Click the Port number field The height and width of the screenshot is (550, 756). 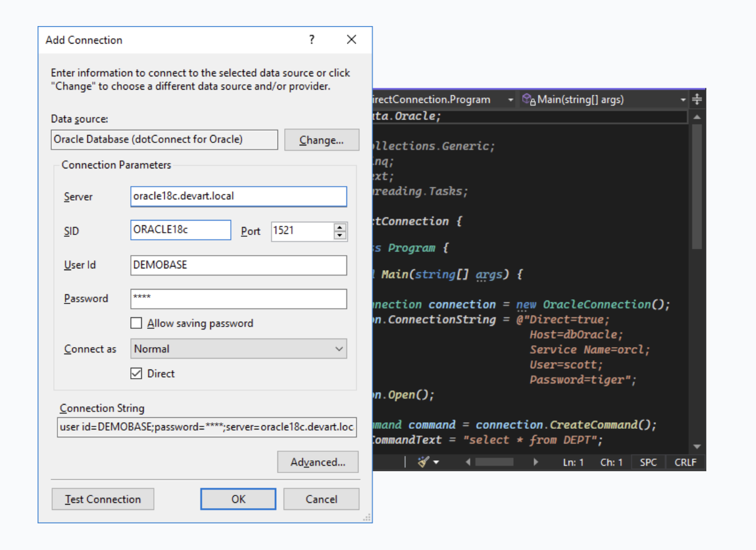[302, 231]
